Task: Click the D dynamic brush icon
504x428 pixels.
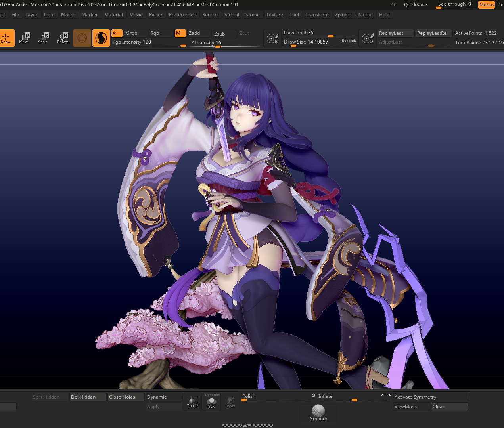Action: pos(368,38)
